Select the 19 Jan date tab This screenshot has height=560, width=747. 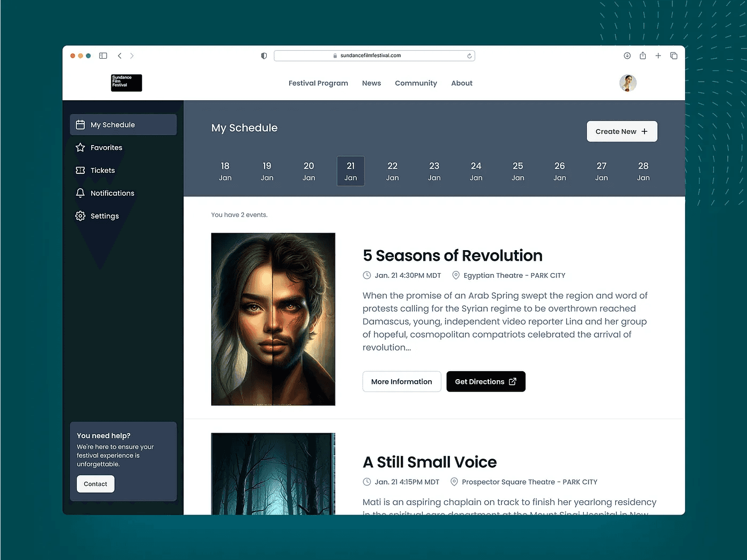(267, 171)
